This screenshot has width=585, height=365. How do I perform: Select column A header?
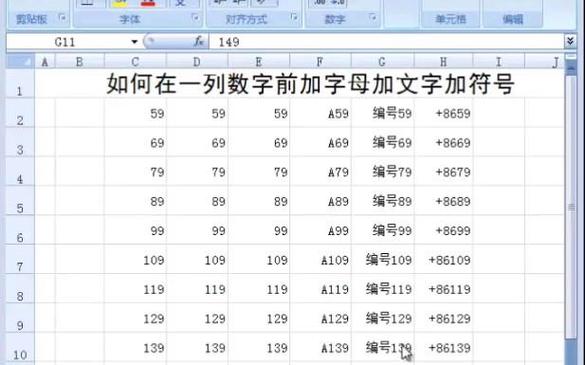[45, 62]
